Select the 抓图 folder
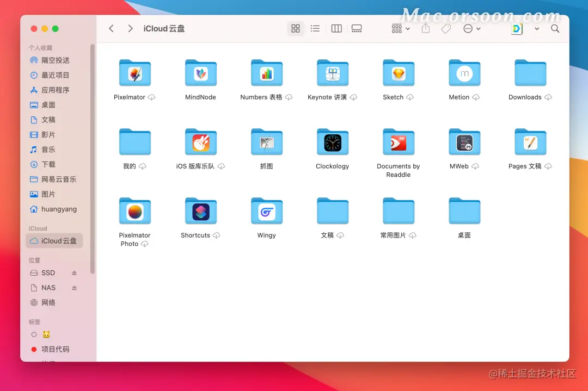588x391 pixels. tap(267, 142)
